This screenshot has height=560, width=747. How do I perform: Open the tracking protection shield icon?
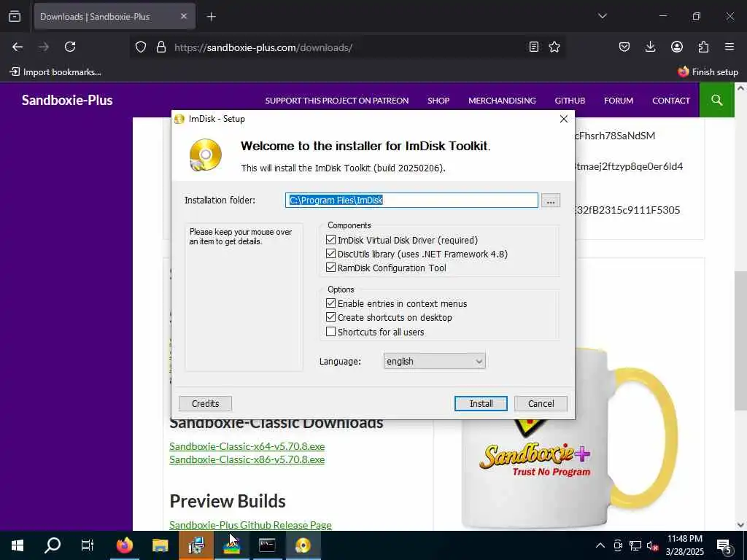click(x=141, y=47)
